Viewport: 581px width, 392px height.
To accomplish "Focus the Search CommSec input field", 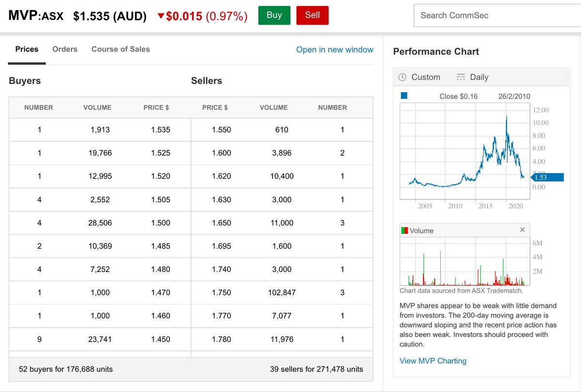I will point(497,15).
